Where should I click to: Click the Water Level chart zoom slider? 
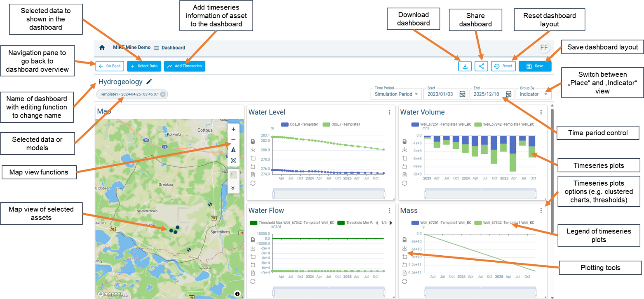[x=329, y=193]
